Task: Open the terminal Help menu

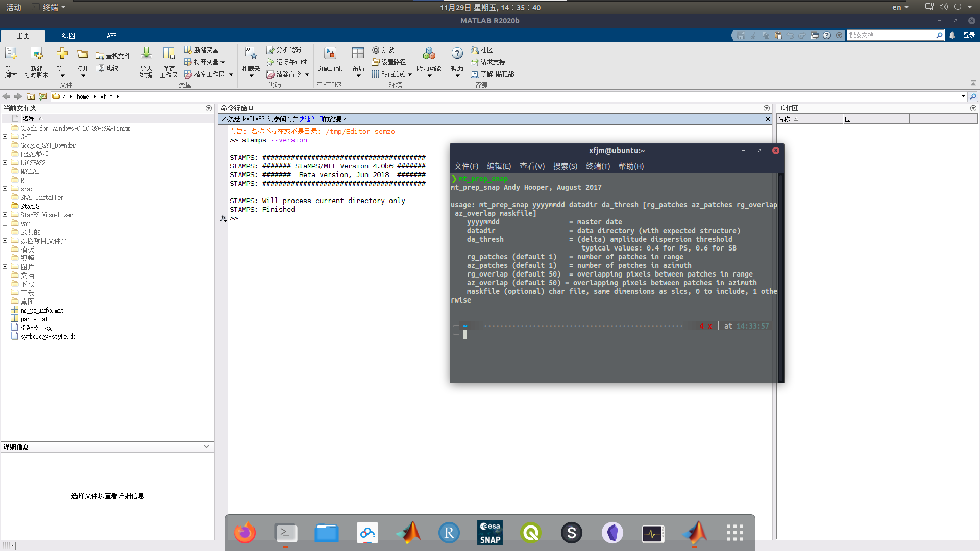Action: 631,166
